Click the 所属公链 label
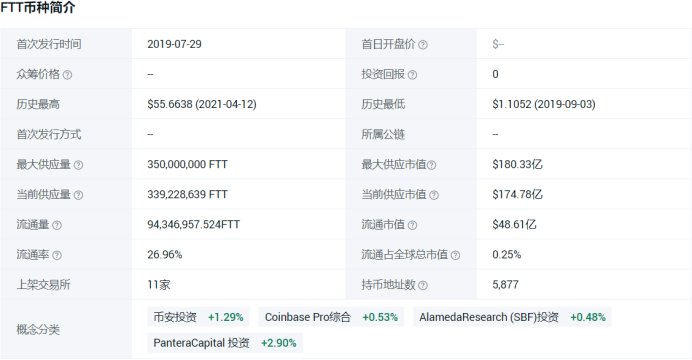 coord(383,134)
